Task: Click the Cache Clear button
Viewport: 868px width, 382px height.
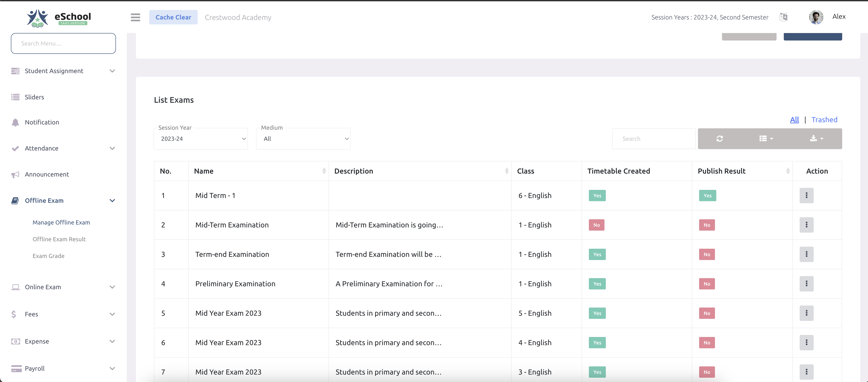Action: click(173, 17)
